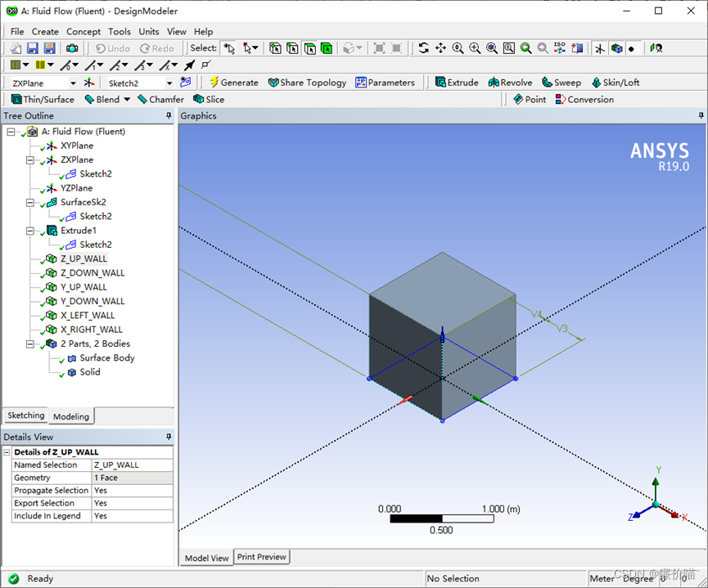Collapse the Extrude1 tree node
The width and height of the screenshot is (708, 588).
(x=29, y=231)
